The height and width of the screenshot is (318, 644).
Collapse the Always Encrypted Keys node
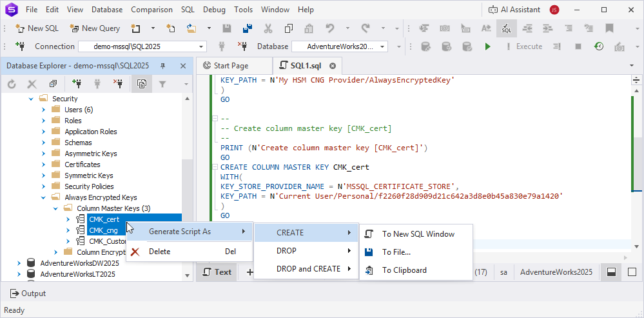[x=43, y=197]
